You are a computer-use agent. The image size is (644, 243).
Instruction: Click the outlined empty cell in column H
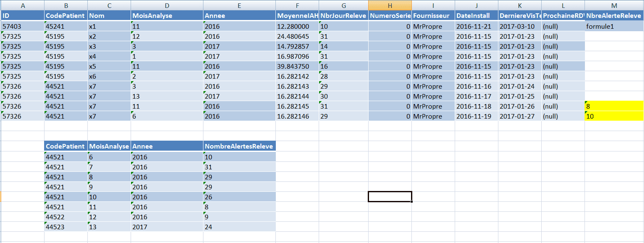390,196
